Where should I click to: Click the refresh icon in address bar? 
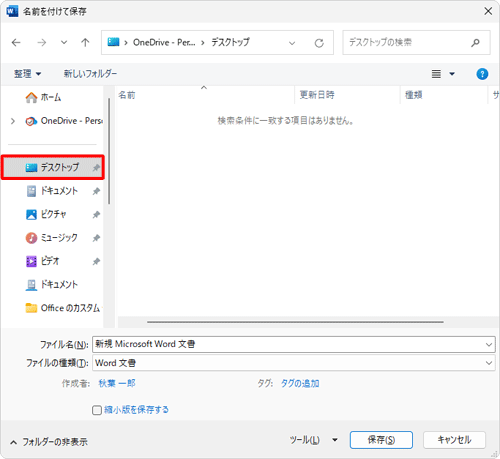coord(319,43)
